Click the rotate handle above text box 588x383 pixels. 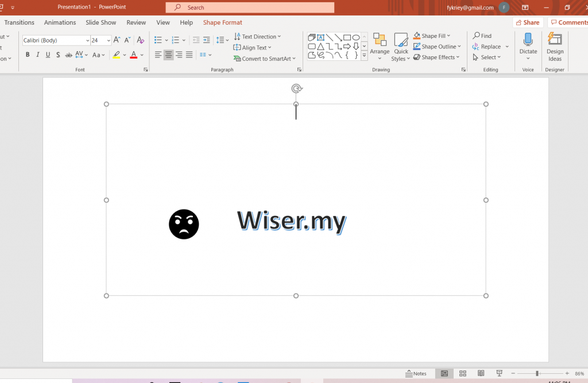(297, 88)
